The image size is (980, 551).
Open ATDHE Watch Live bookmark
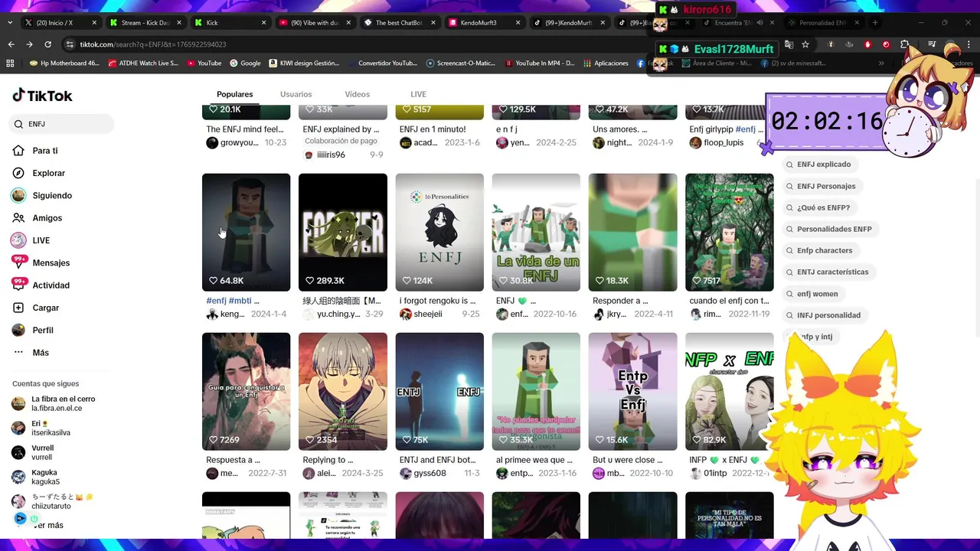pyautogui.click(x=143, y=64)
